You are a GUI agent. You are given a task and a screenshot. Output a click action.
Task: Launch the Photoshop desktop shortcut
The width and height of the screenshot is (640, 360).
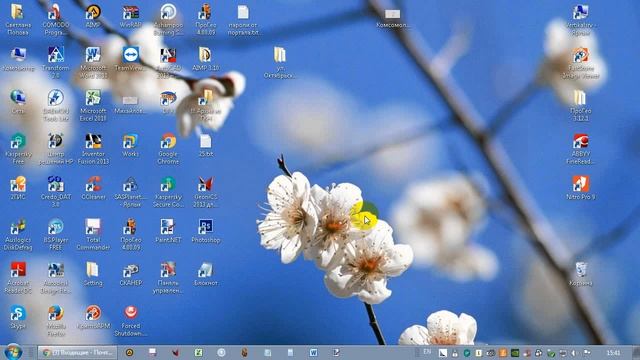[206, 232]
